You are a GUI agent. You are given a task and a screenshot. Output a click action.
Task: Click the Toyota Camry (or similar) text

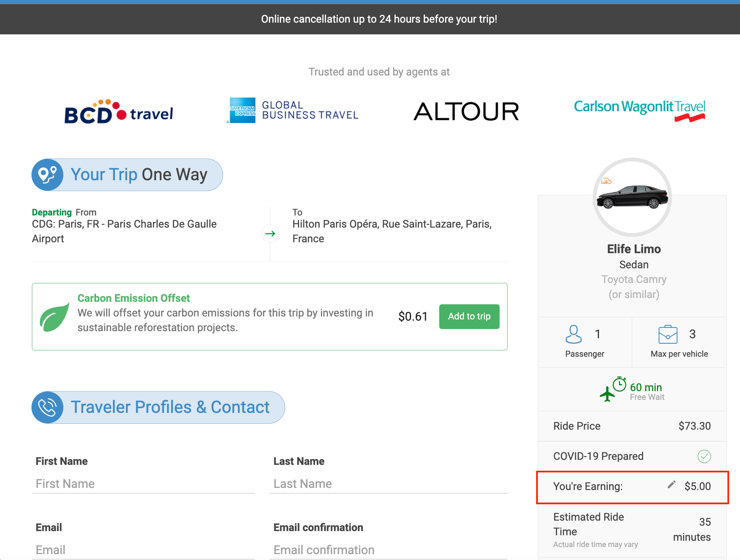634,287
